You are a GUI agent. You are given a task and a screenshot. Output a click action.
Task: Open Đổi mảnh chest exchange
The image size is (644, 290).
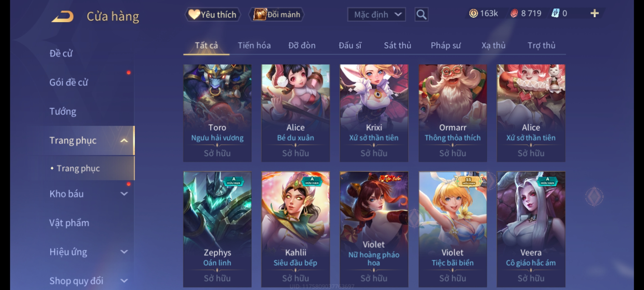277,15
